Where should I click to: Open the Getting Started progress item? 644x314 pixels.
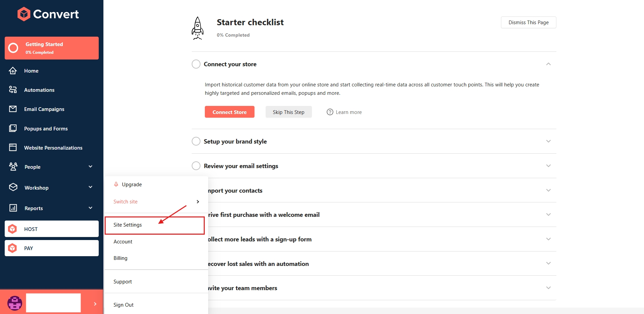[52, 48]
